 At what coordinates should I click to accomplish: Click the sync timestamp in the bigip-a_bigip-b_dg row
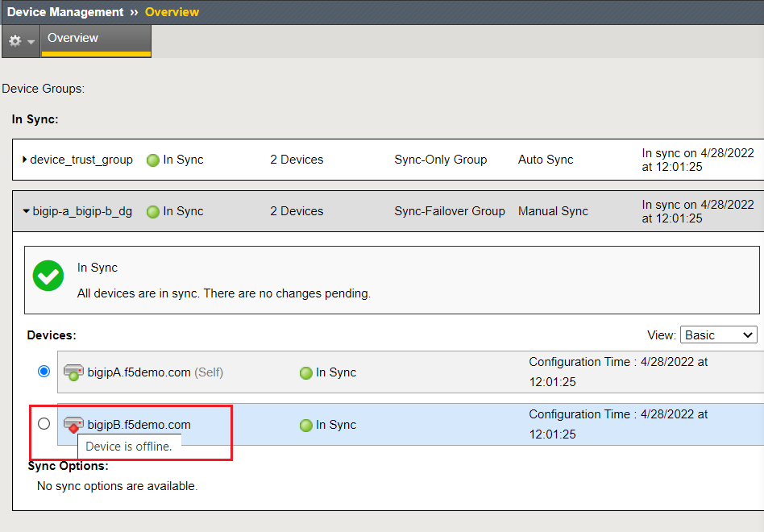pyautogui.click(x=698, y=211)
